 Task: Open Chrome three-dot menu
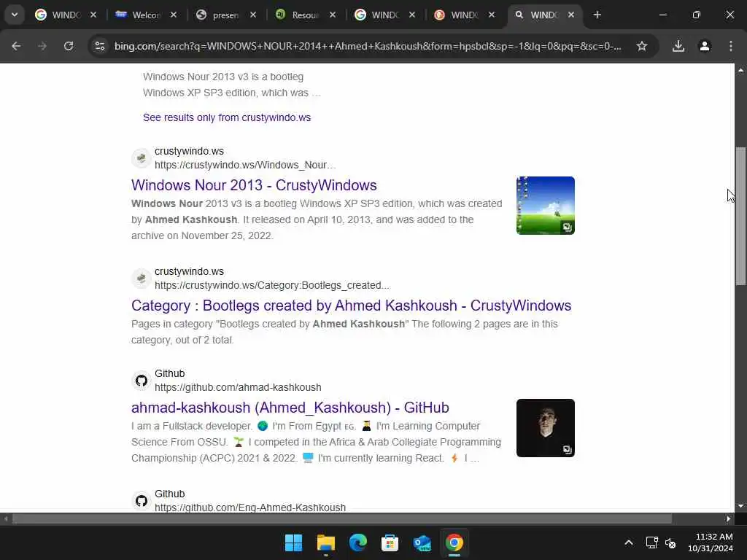[x=731, y=46]
